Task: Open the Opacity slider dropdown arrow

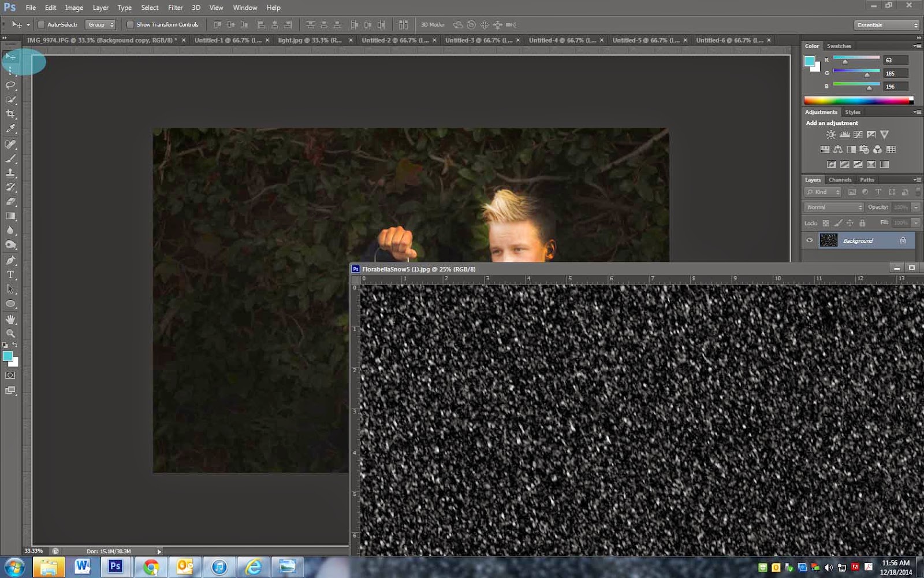Action: [916, 207]
